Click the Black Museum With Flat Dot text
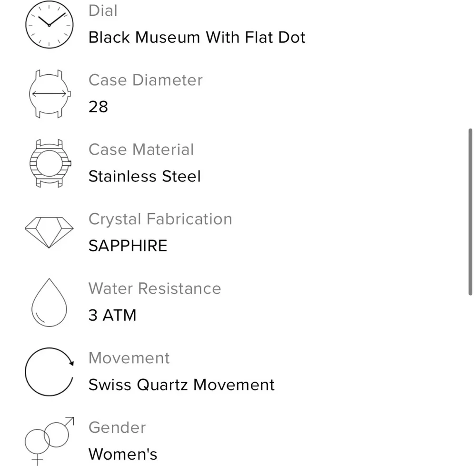476x476 pixels. [x=197, y=38]
